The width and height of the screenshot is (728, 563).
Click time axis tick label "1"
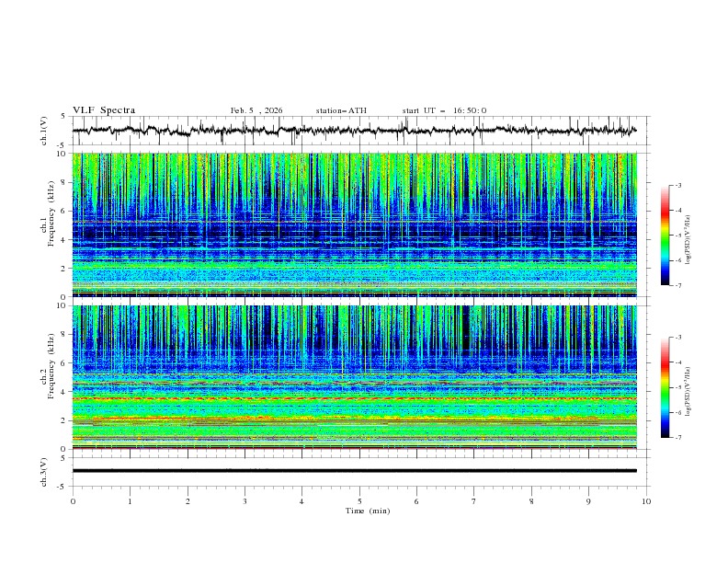(x=130, y=501)
